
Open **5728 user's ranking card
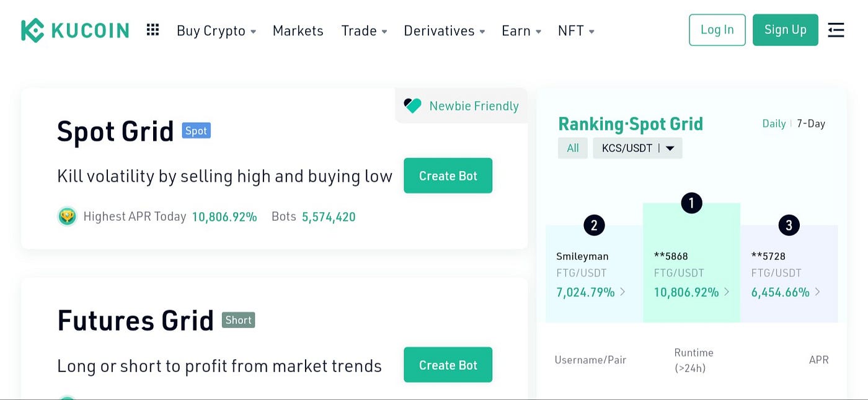pos(789,273)
